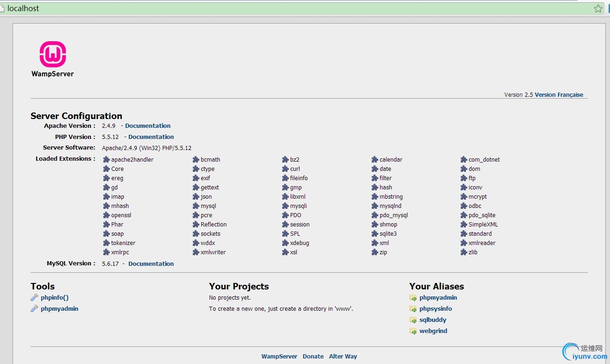Click folder icon next to phpsysinfo
Image resolution: width=610 pixels, height=364 pixels.
[x=413, y=309]
